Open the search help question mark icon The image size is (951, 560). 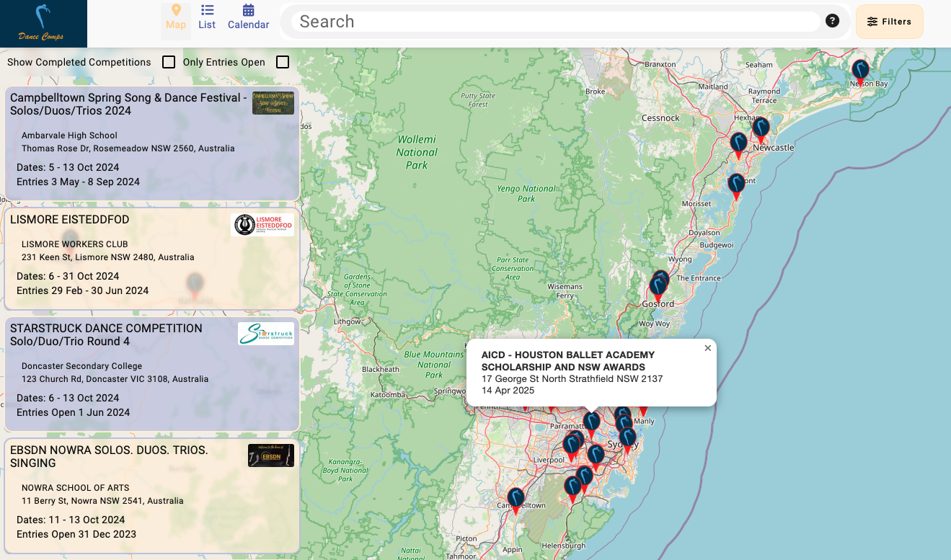click(x=832, y=21)
